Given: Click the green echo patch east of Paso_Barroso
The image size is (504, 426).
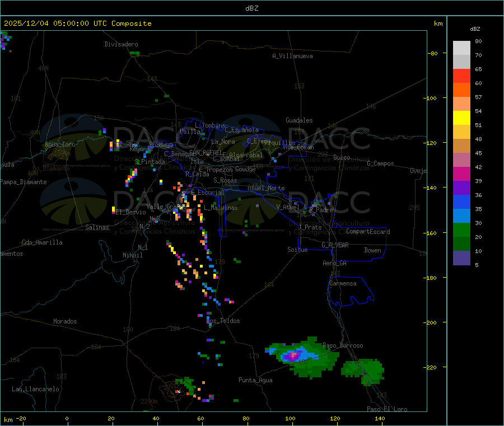Looking at the screenshot, I should (363, 372).
